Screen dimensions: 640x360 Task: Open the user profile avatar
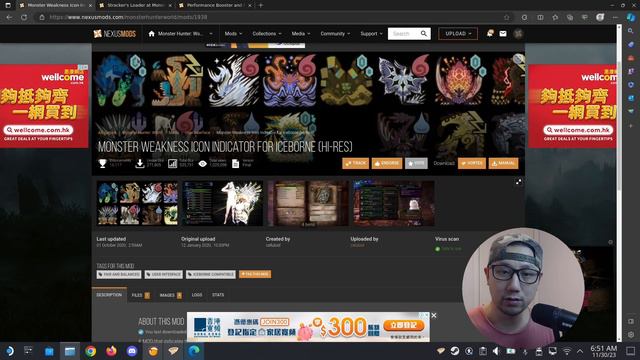518,34
